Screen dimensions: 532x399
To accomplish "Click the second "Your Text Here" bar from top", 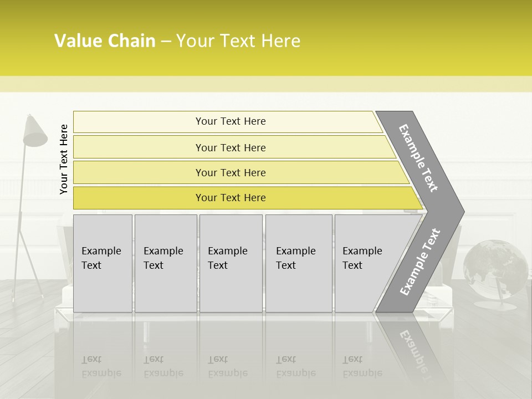I will (230, 147).
